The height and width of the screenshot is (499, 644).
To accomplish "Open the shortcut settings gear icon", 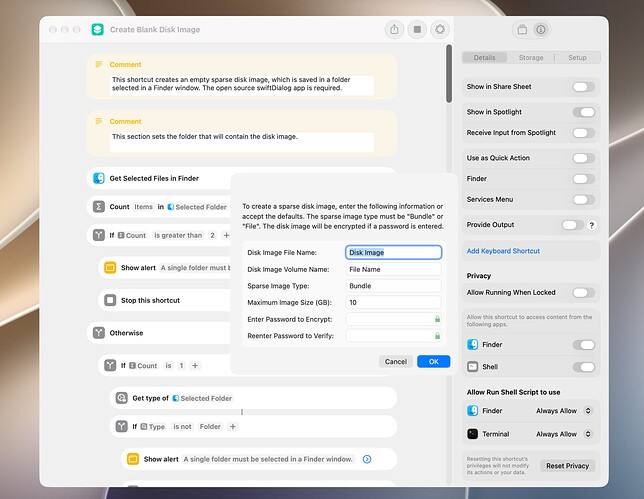I will point(440,30).
